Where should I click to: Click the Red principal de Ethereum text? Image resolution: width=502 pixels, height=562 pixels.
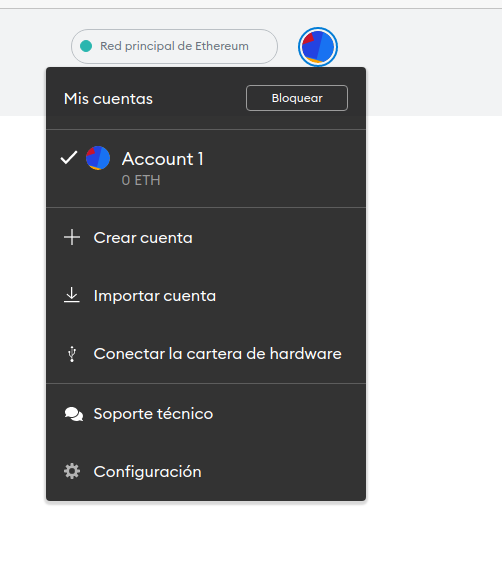pyautogui.click(x=174, y=46)
